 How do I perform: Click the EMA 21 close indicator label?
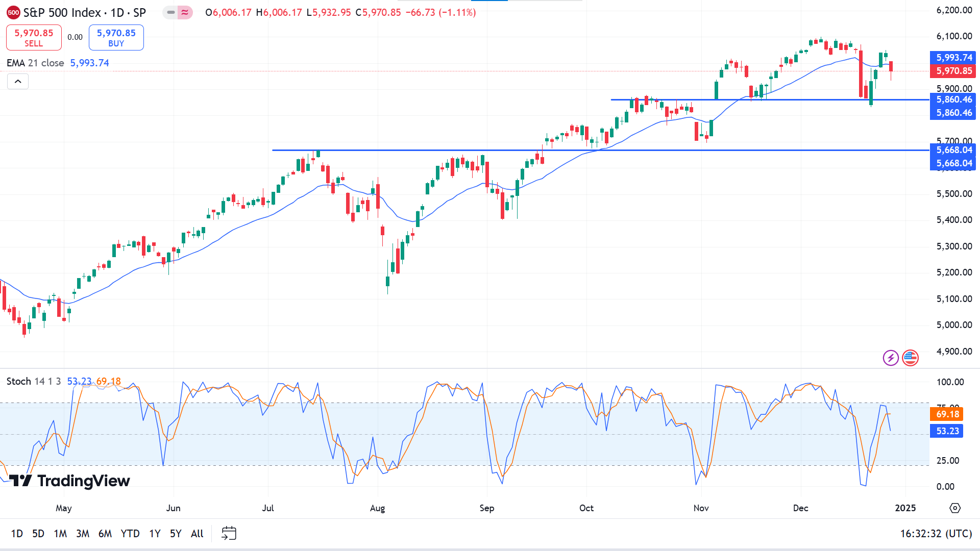click(x=35, y=63)
